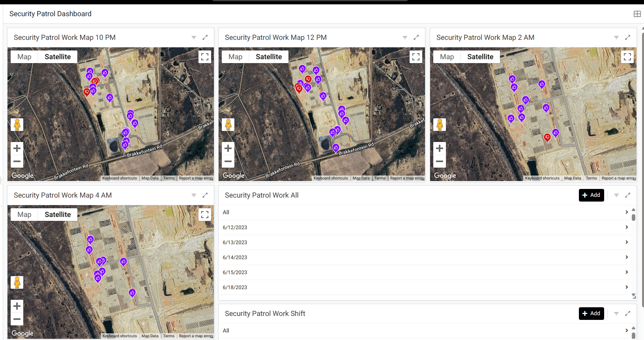Click filter icon on 10 PM map panel
644x340 pixels.
[194, 37]
